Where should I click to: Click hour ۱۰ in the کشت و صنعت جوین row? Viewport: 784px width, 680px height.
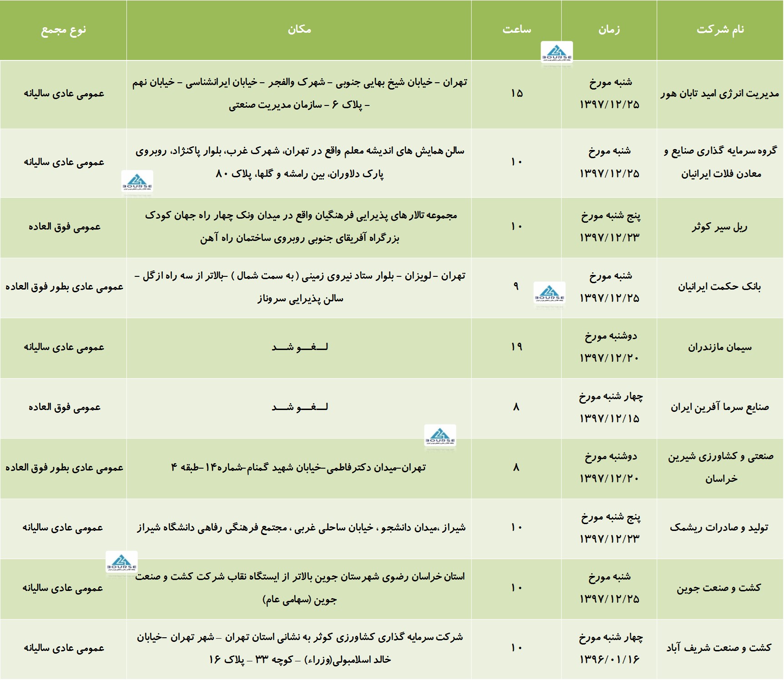tap(516, 588)
